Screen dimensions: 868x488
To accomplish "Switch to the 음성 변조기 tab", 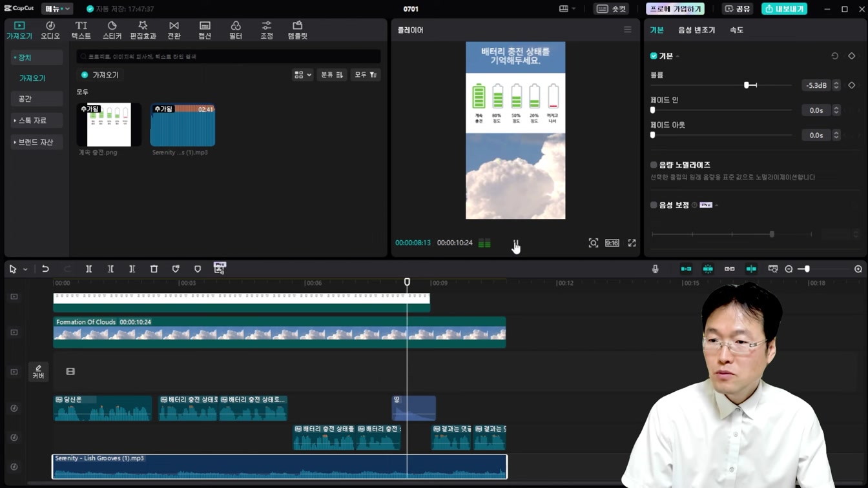I will (x=696, y=30).
